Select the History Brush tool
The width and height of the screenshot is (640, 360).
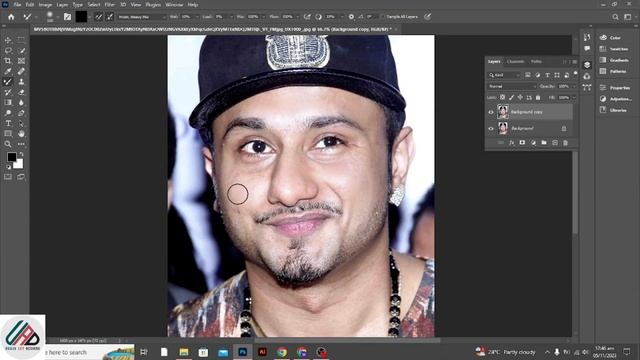pyautogui.click(x=8, y=92)
